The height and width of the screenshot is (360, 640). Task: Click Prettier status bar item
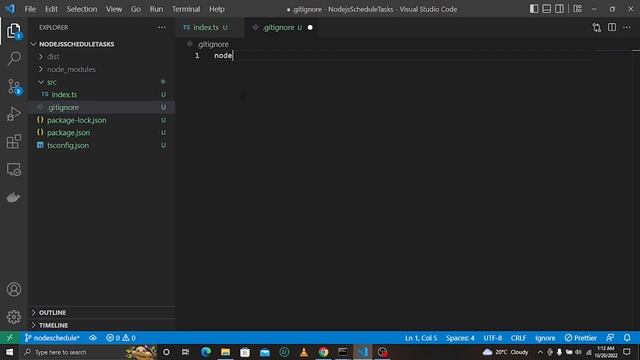[x=580, y=338]
